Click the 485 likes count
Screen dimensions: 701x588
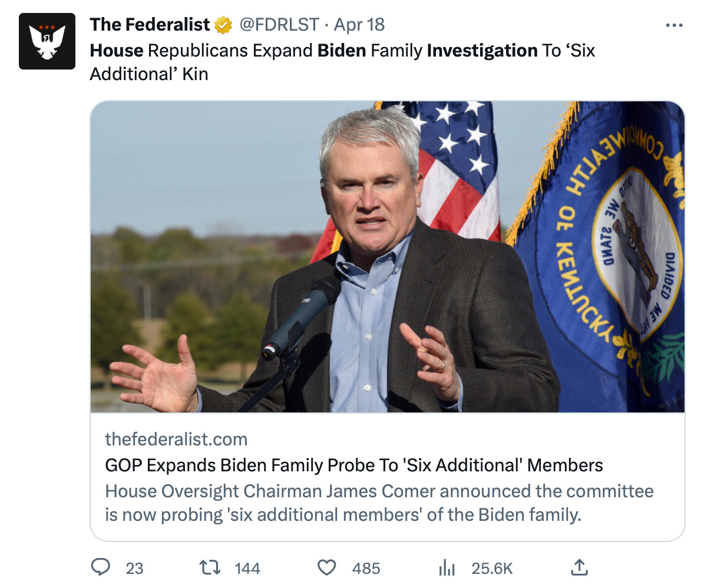pos(366,568)
